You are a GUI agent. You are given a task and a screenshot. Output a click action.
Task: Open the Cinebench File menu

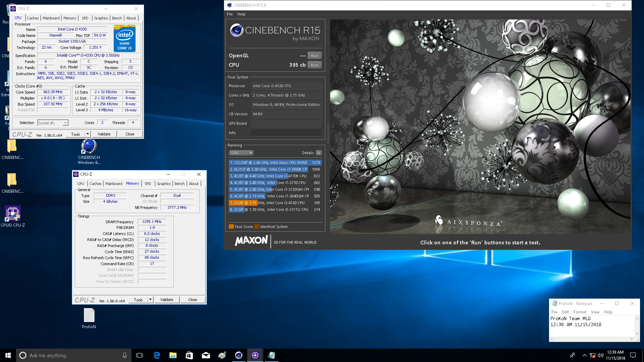tap(230, 14)
